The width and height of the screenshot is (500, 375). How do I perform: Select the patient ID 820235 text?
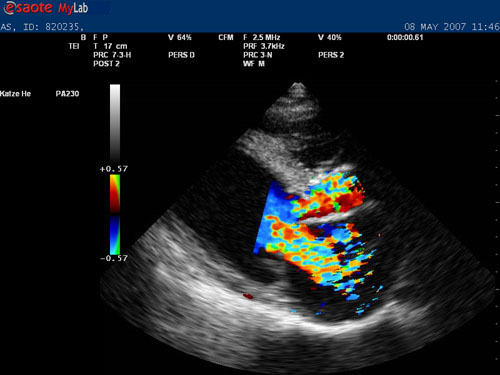62,27
